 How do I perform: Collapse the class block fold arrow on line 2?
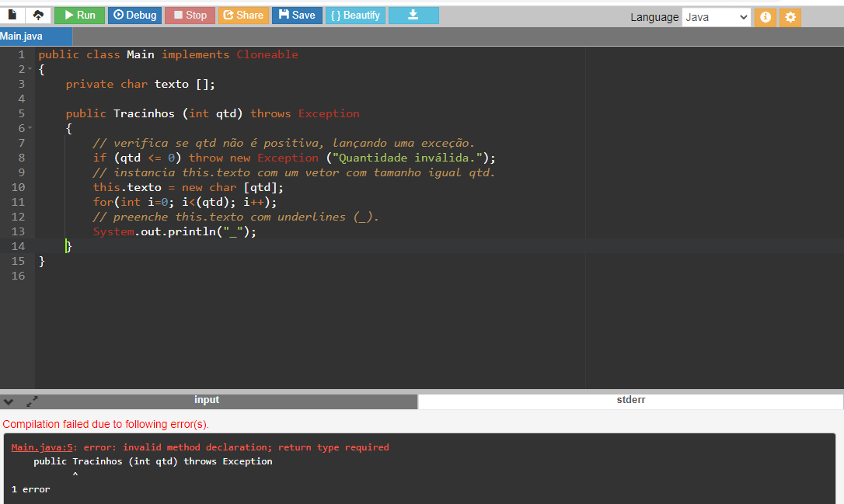click(x=30, y=69)
